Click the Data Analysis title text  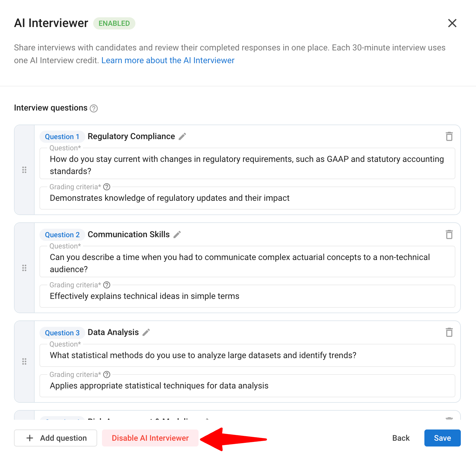(113, 332)
